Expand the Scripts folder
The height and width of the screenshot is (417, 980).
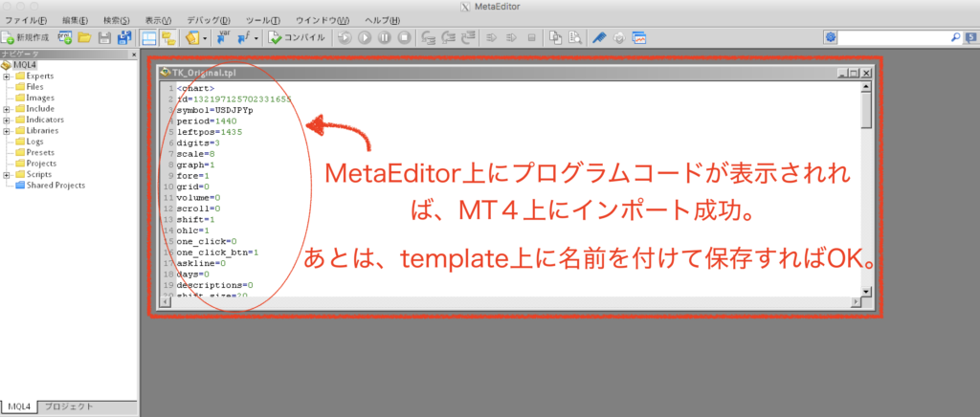pyautogui.click(x=7, y=174)
